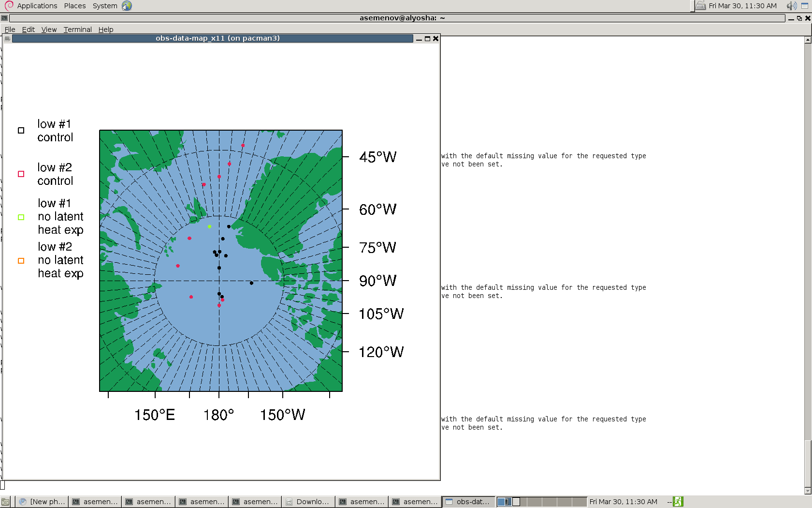Expand the System menu
The height and width of the screenshot is (508, 812).
(105, 6)
